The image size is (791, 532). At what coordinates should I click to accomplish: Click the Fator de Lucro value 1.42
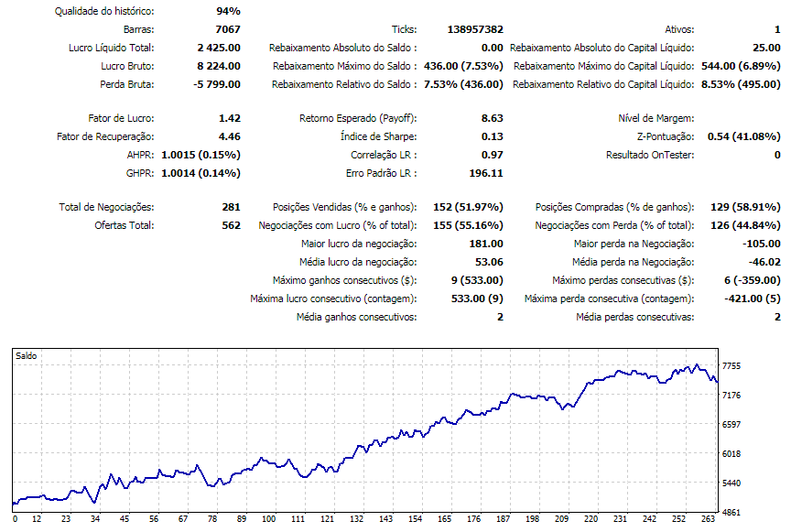click(x=229, y=118)
